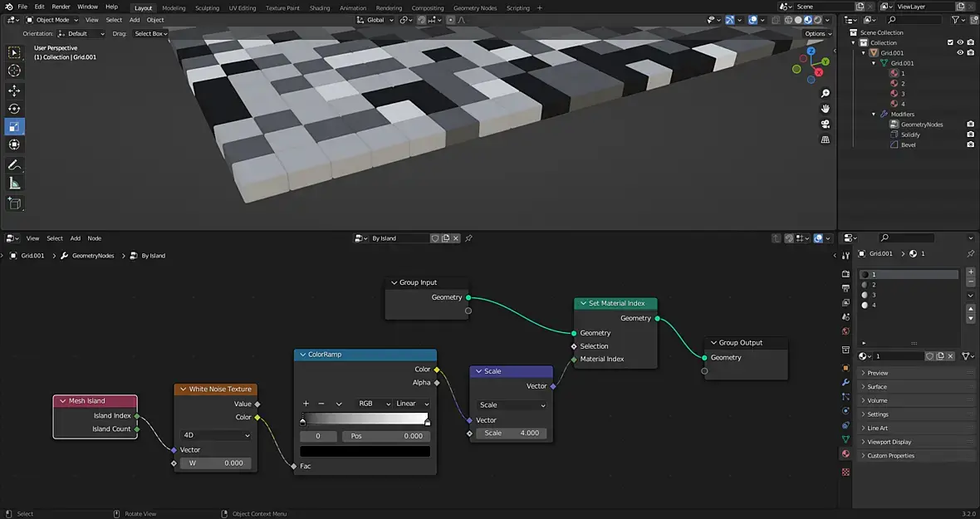Image resolution: width=980 pixels, height=519 pixels.
Task: Activate the Annotate pencil tool
Action: tap(14, 165)
